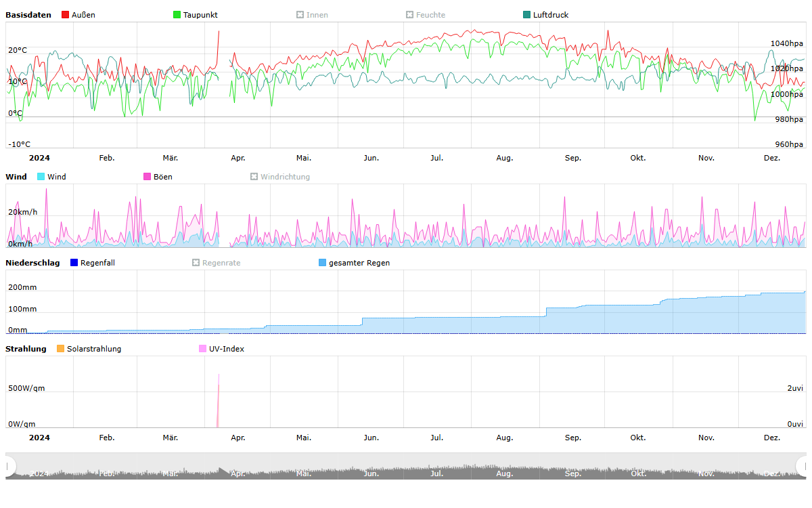Click Apr. in the bottom navigator timeline
The width and height of the screenshot is (812, 508).
point(238,473)
